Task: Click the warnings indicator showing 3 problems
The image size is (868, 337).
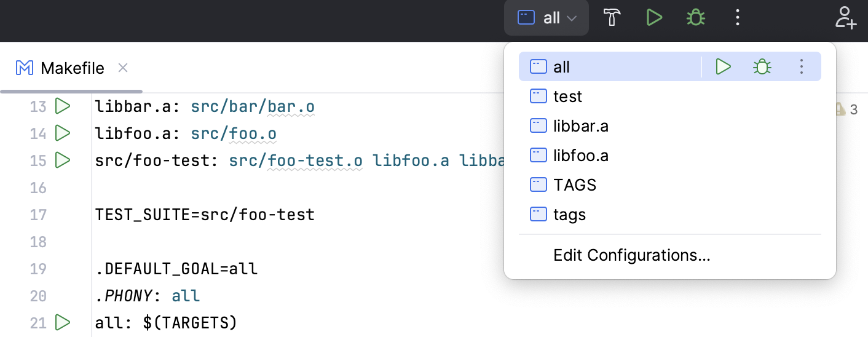Action: coord(846,110)
